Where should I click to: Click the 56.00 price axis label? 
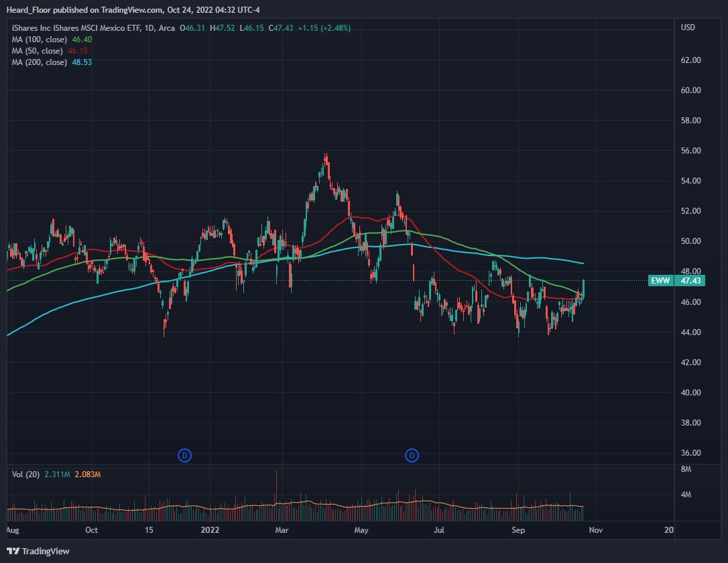point(690,150)
